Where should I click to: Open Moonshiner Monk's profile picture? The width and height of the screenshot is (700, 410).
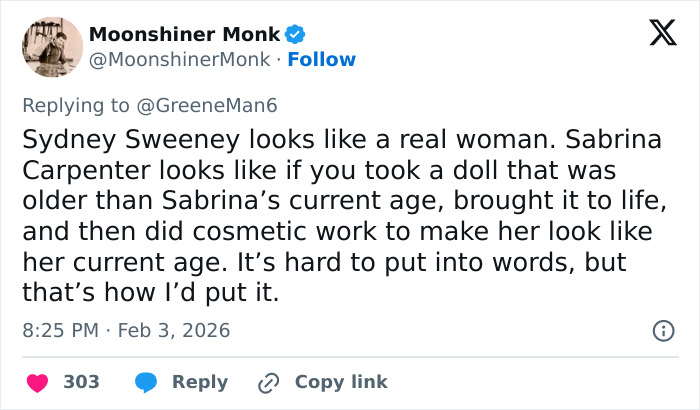pyautogui.click(x=51, y=47)
